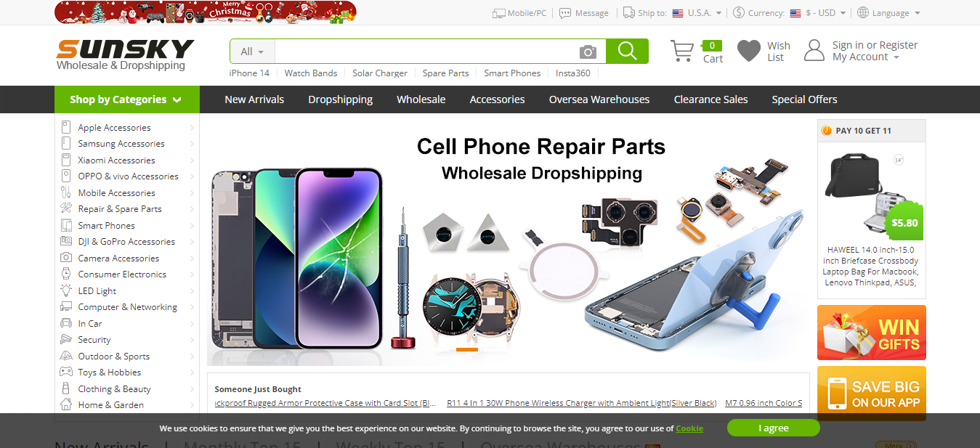Click the Mobile/PC device icon

click(498, 13)
